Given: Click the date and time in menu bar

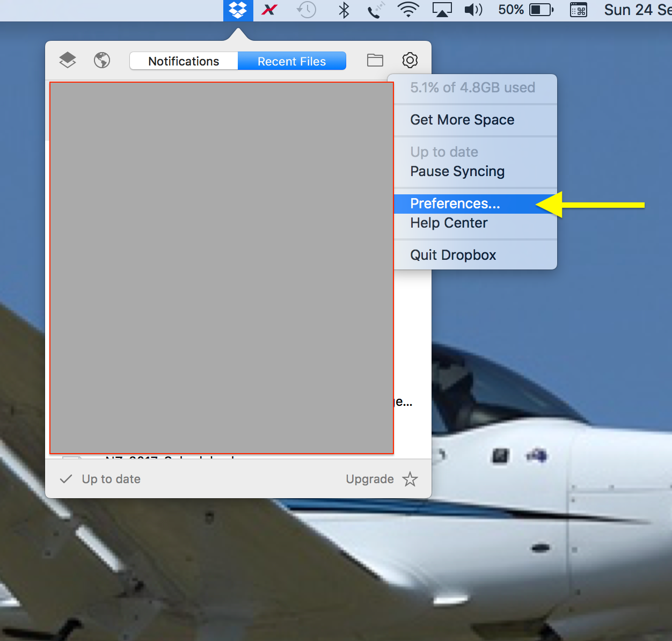Looking at the screenshot, I should (x=638, y=10).
